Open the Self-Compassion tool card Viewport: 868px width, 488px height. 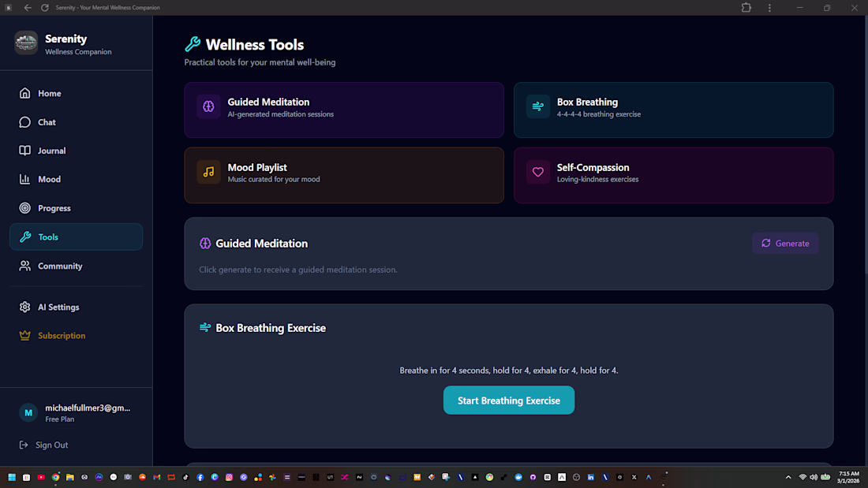click(674, 175)
